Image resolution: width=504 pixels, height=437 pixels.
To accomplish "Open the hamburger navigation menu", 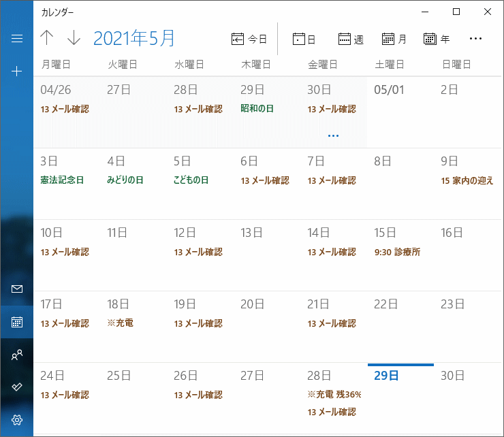I will point(17,39).
